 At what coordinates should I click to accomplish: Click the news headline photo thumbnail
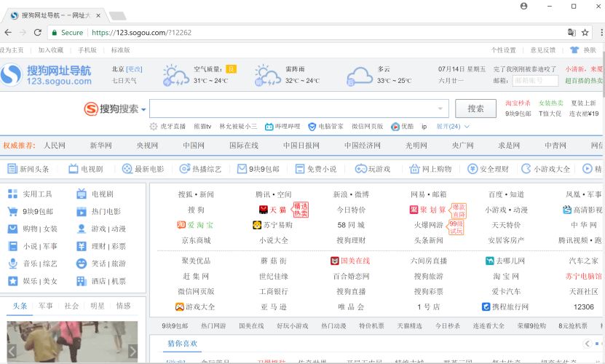[72, 341]
